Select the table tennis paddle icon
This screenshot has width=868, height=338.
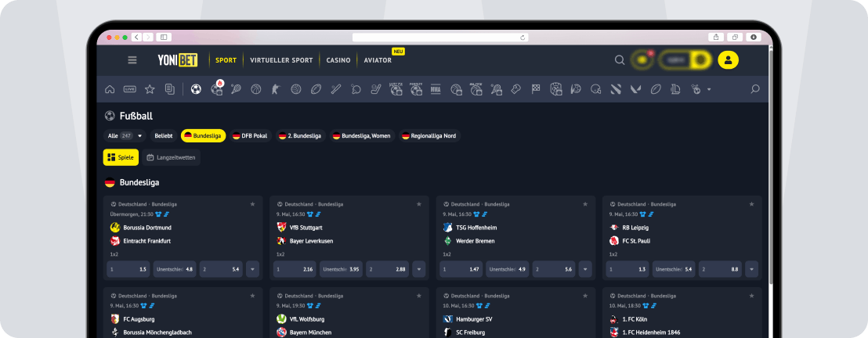(x=356, y=89)
